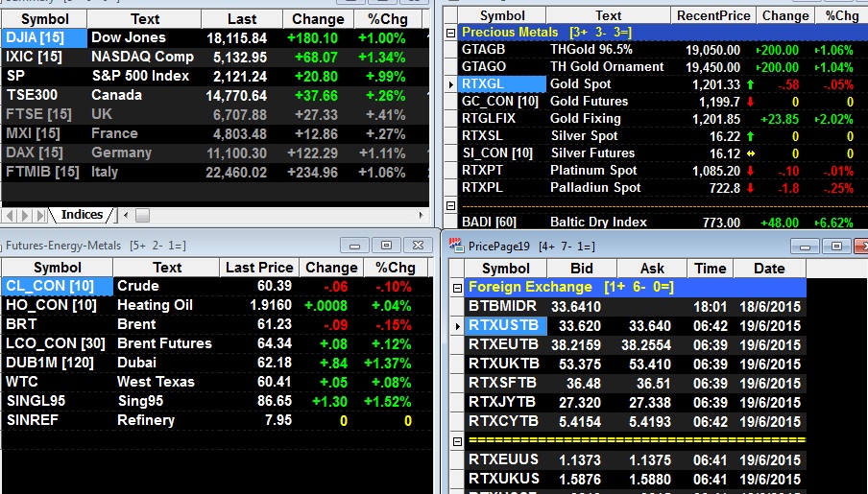868x494 pixels.
Task: Click Symbol column header in Indices window
Action: tap(44, 19)
